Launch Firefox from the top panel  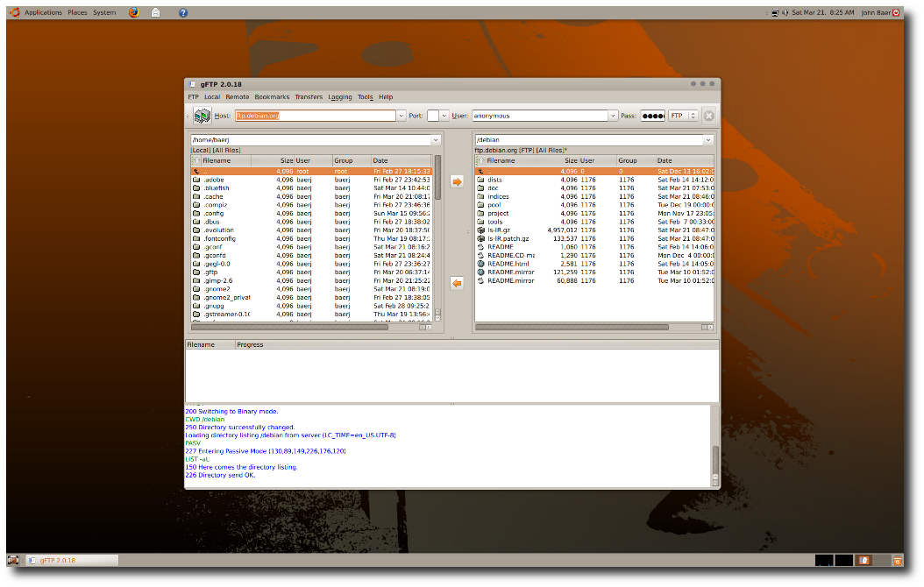(x=134, y=12)
